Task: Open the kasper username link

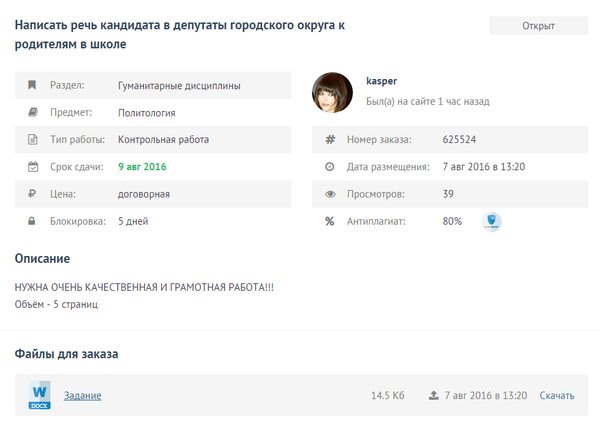Action: pyautogui.click(x=382, y=80)
